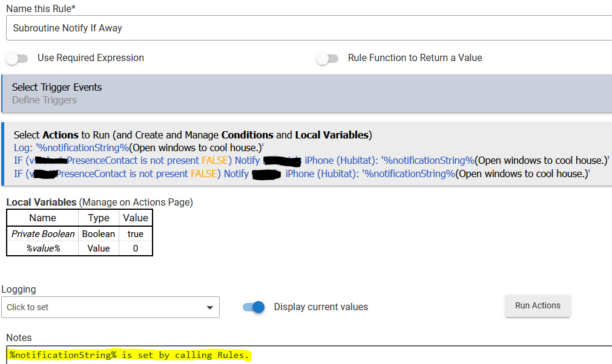The image size is (612, 364).
Task: Toggle Rule Function to Return a Value
Action: pyautogui.click(x=327, y=59)
